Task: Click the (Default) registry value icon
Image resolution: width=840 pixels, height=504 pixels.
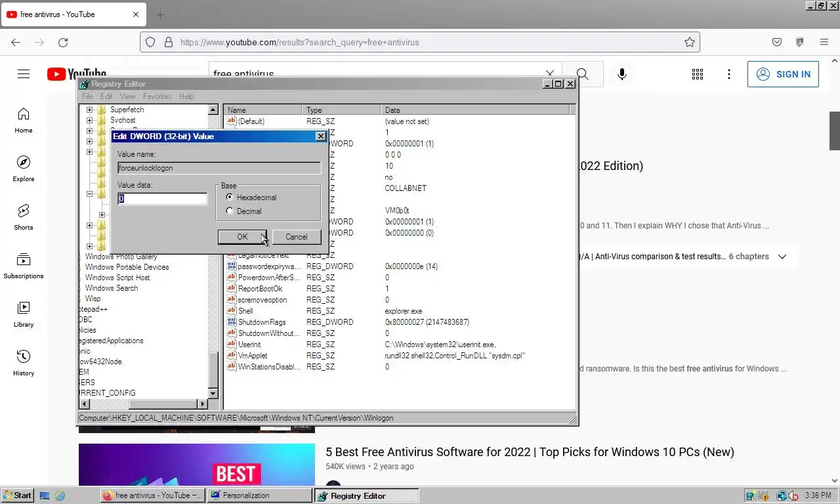Action: tap(231, 121)
